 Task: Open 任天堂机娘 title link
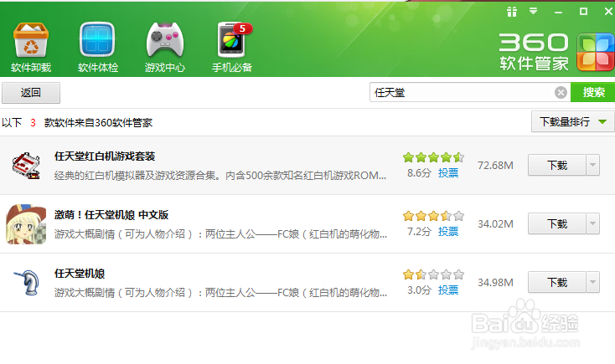pyautogui.click(x=80, y=274)
